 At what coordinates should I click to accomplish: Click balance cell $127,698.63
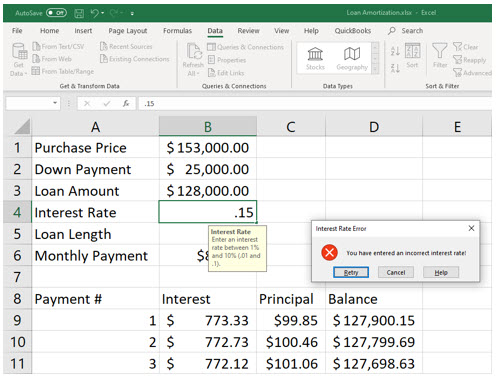click(x=374, y=364)
